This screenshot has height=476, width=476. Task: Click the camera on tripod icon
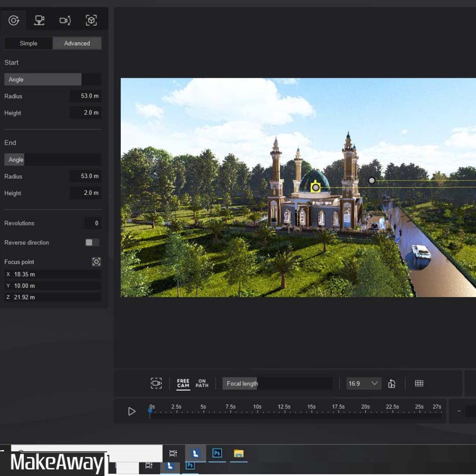[40, 20]
